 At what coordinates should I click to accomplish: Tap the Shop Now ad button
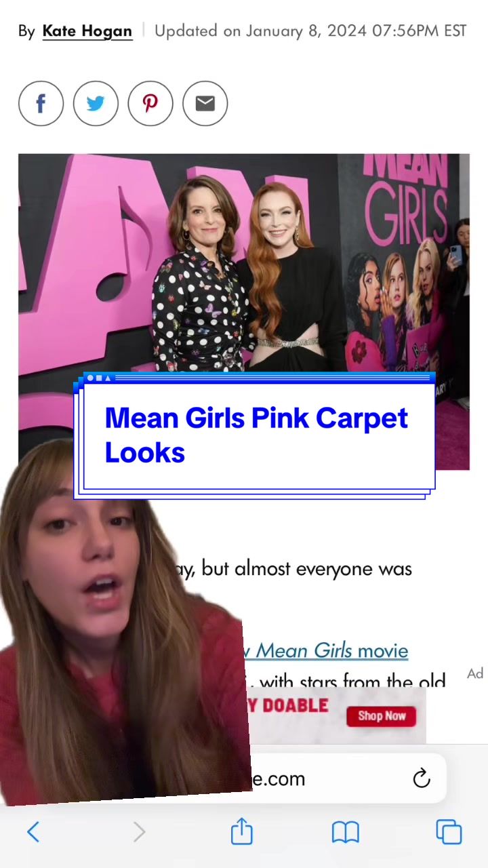tap(382, 715)
